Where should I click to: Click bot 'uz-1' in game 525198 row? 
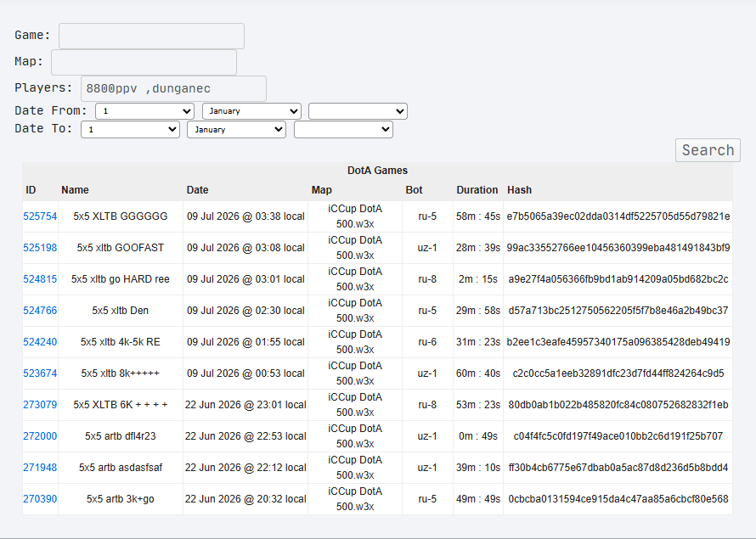pos(427,248)
